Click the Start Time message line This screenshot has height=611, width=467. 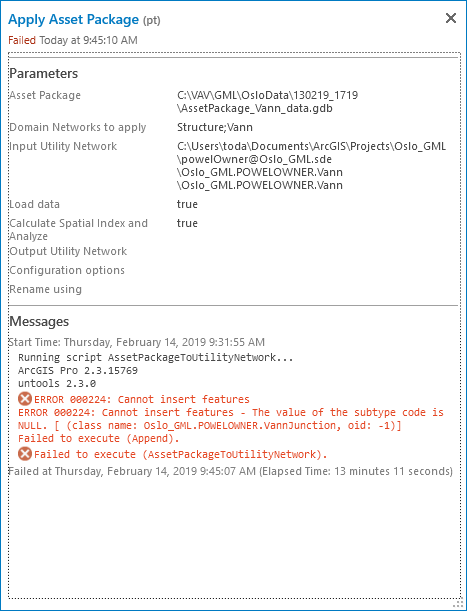(136, 342)
